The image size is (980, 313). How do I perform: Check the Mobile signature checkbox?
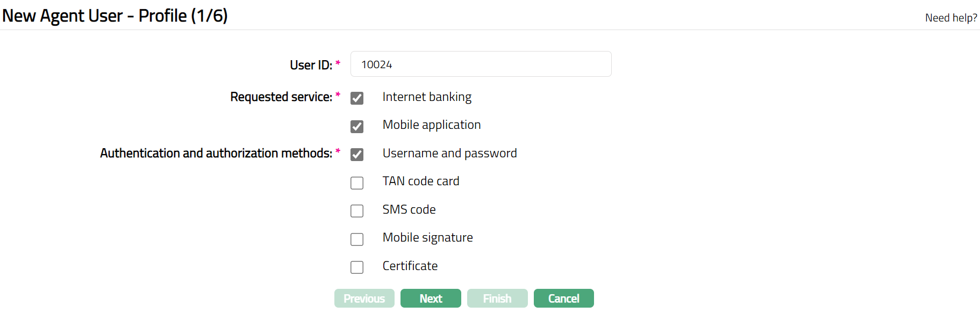pyautogui.click(x=357, y=239)
